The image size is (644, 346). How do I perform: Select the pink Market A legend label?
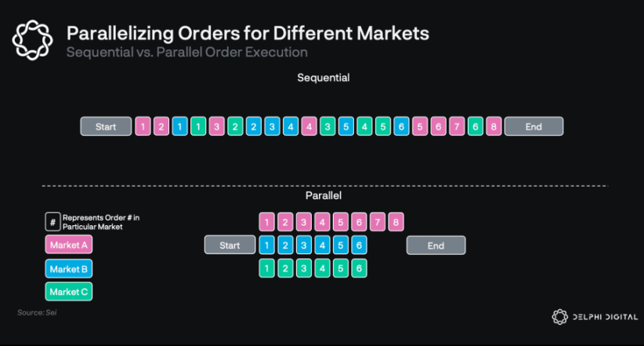pos(69,246)
